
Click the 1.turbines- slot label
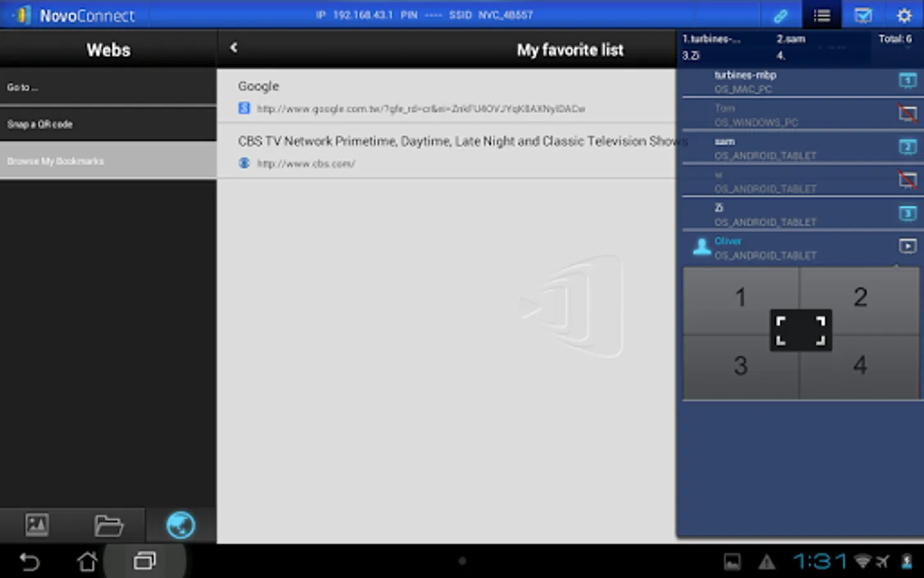coord(711,39)
